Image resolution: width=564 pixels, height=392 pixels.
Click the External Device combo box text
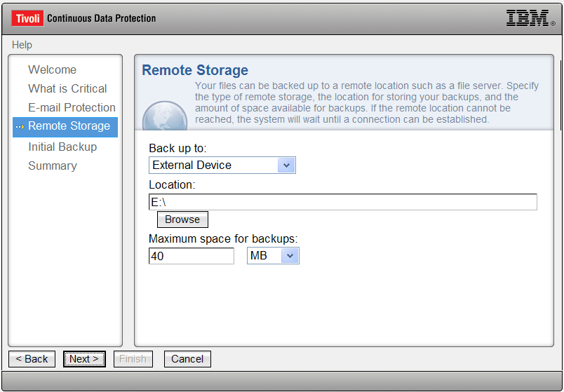click(x=192, y=165)
